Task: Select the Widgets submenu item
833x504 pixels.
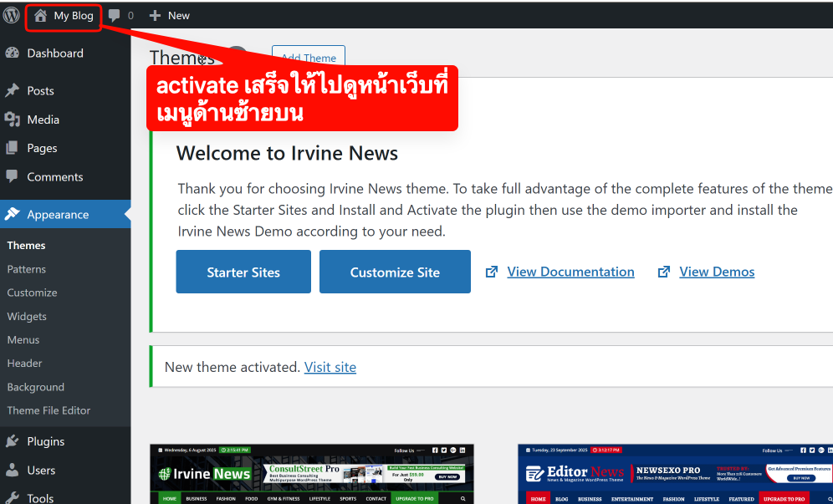Action: 27,316
